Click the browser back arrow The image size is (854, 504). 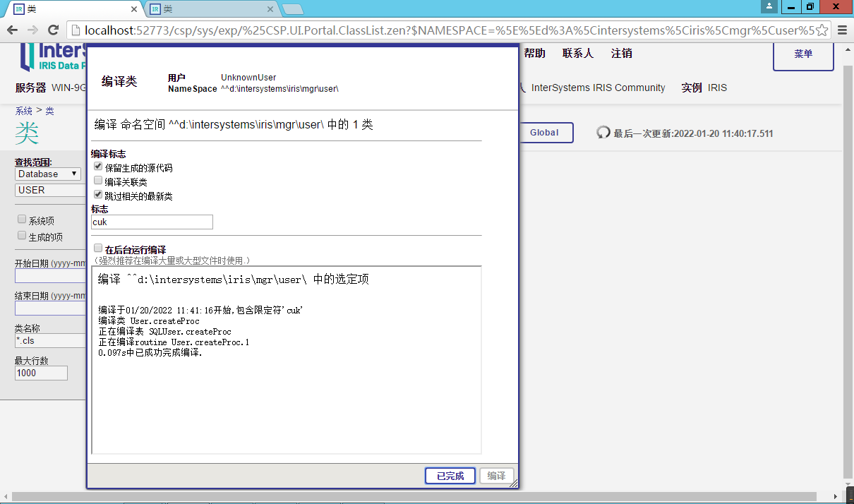point(12,30)
